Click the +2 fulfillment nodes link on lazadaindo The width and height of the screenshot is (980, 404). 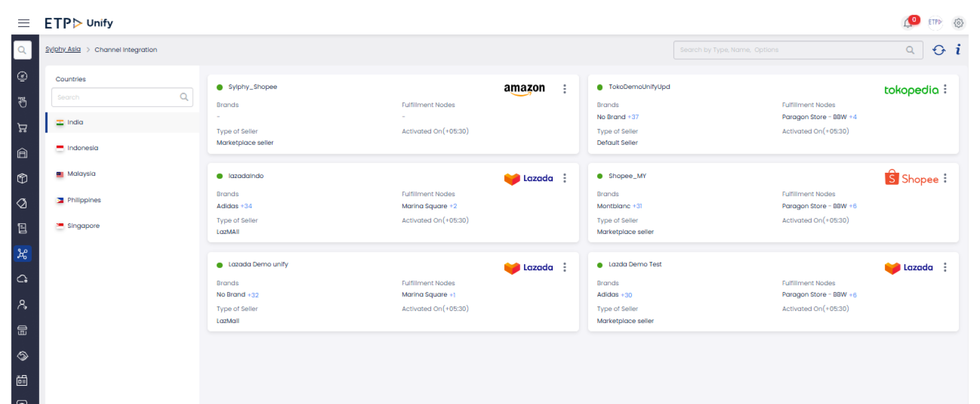pos(453,206)
